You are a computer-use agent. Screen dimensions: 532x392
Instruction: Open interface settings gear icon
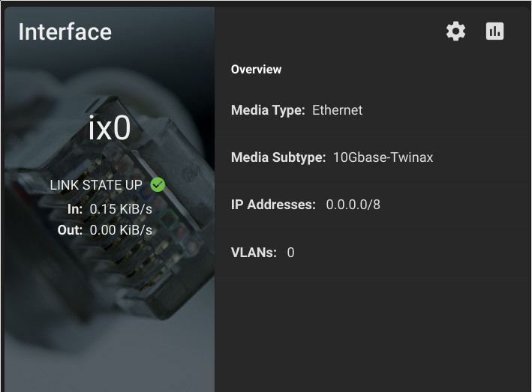(x=455, y=31)
